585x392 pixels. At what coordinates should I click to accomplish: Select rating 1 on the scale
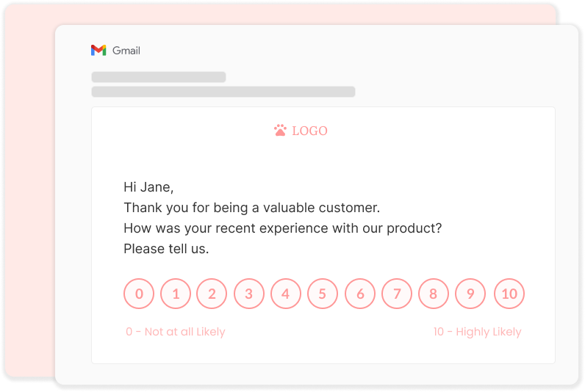coord(176,294)
